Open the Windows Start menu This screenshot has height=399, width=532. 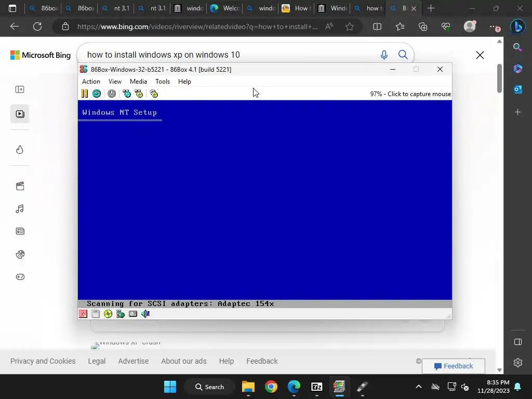[170, 387]
